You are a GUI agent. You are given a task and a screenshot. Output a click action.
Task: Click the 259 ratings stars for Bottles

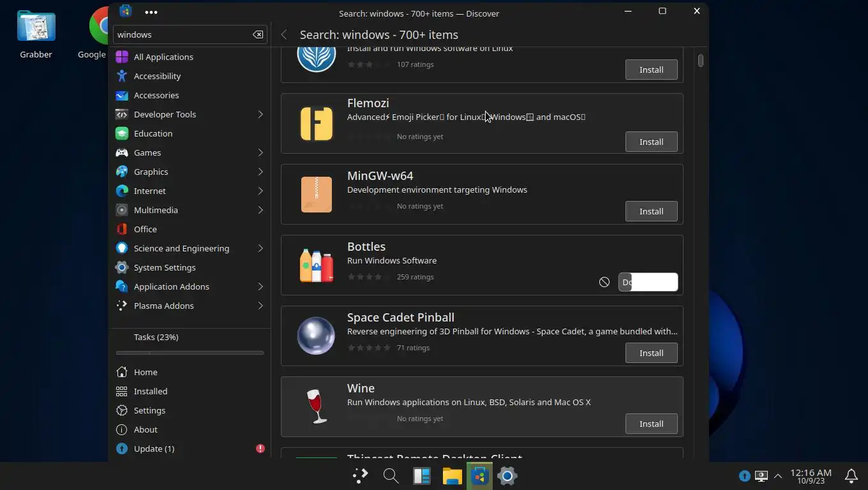coord(370,277)
